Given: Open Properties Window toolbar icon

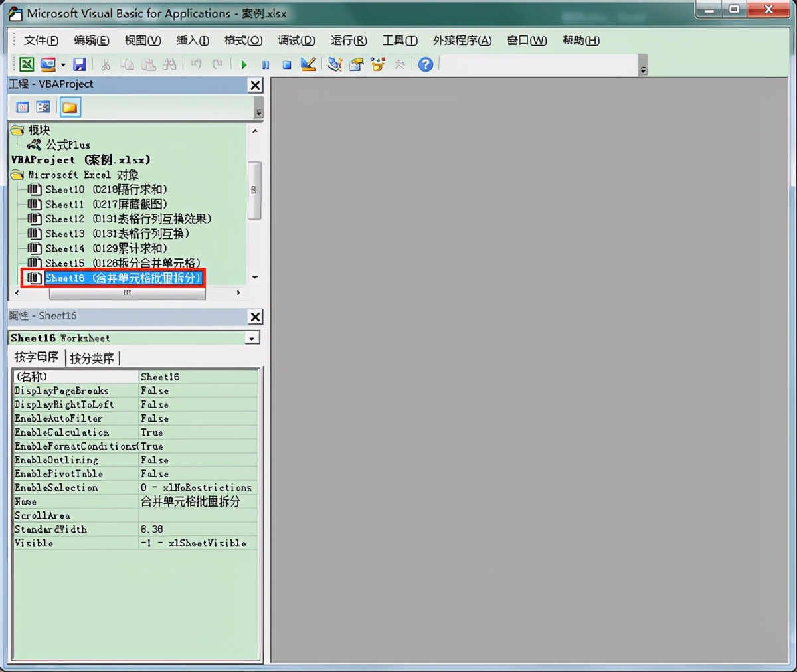Looking at the screenshot, I should [x=357, y=64].
